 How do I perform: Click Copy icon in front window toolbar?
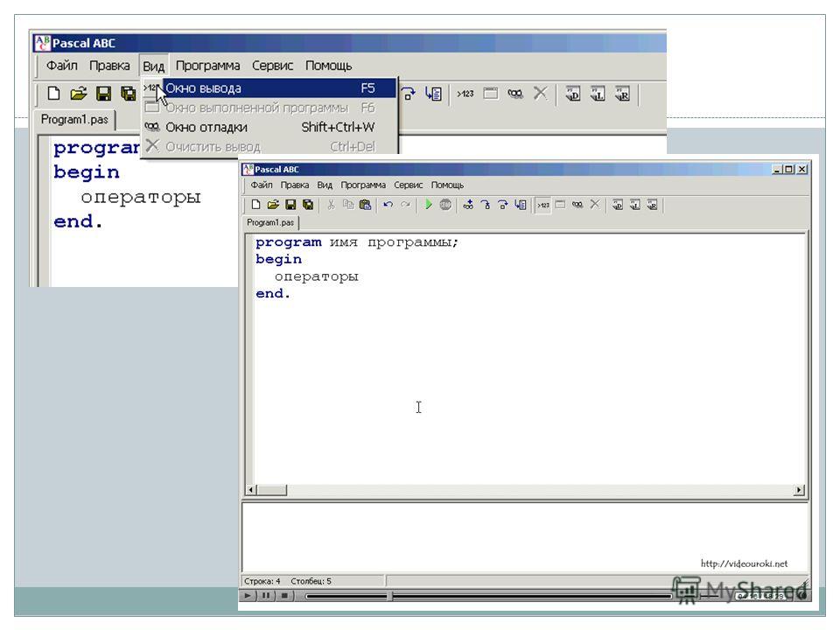(x=348, y=205)
